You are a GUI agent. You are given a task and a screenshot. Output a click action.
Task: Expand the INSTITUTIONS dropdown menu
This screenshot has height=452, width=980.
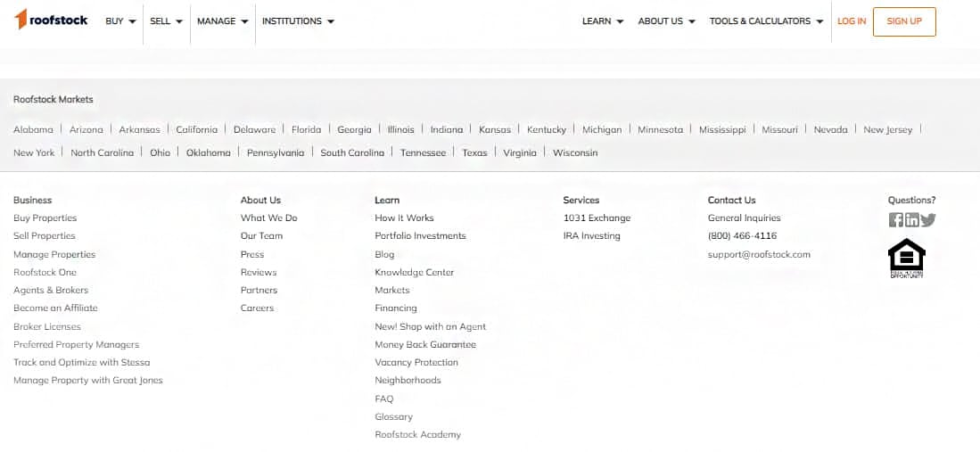click(298, 21)
